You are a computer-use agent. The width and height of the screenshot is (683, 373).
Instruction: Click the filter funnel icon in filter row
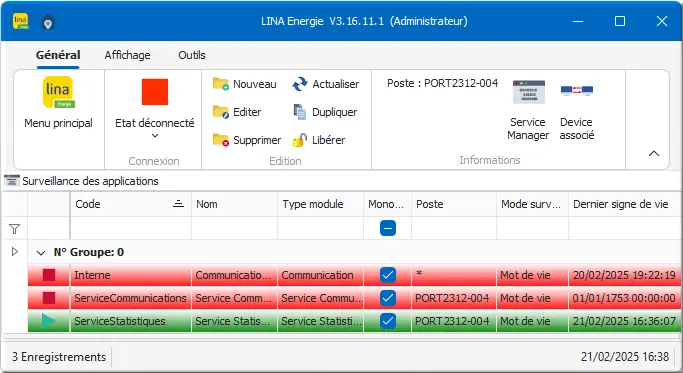(x=14, y=229)
